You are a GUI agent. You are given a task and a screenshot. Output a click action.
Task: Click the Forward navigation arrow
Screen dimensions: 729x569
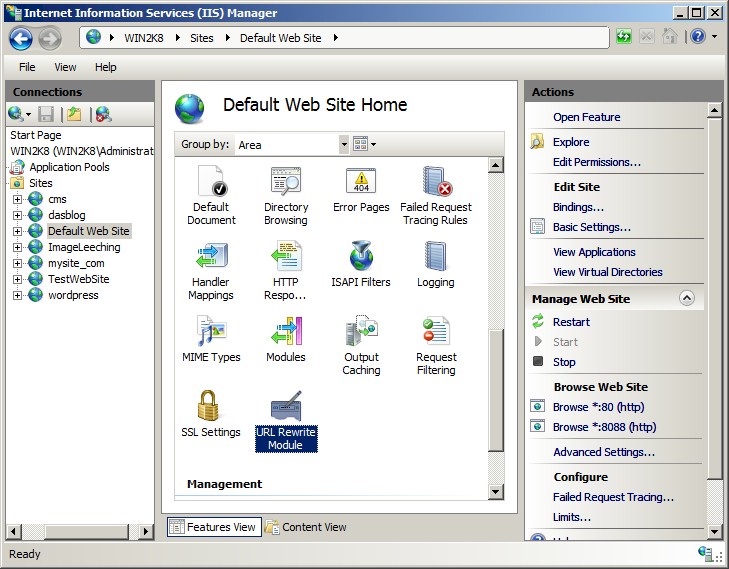tap(50, 38)
